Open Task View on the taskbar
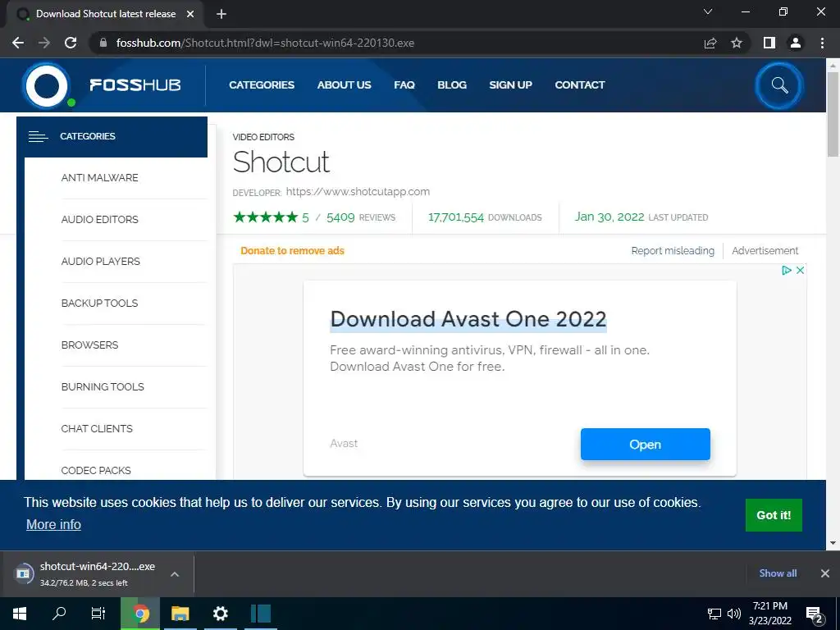Screen dimensions: 840x630 (98, 614)
